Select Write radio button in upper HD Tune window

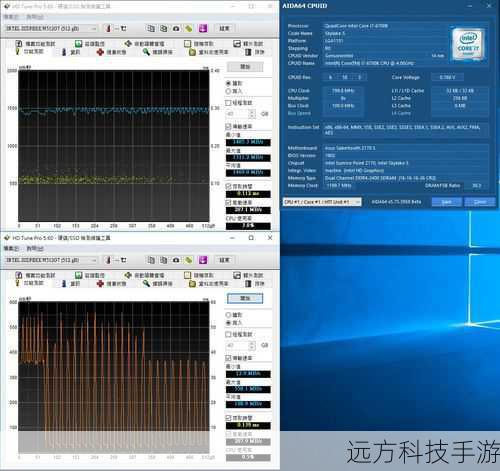tap(228, 91)
